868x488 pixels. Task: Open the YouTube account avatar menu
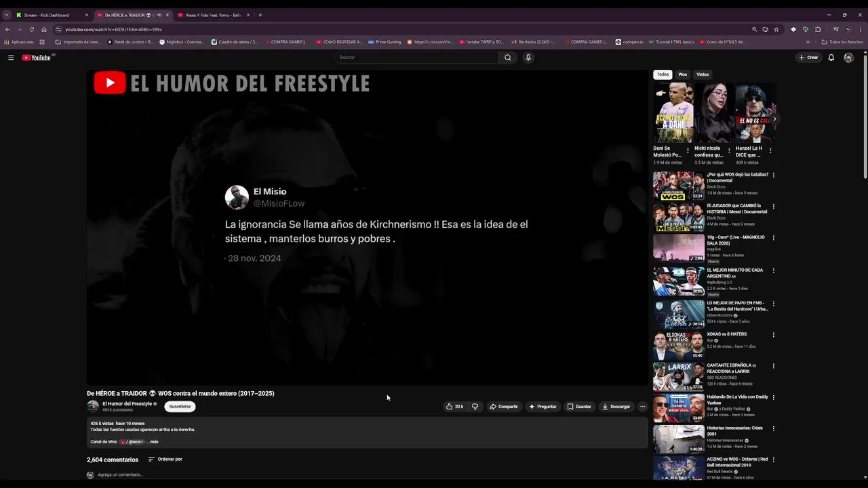[x=848, y=58]
